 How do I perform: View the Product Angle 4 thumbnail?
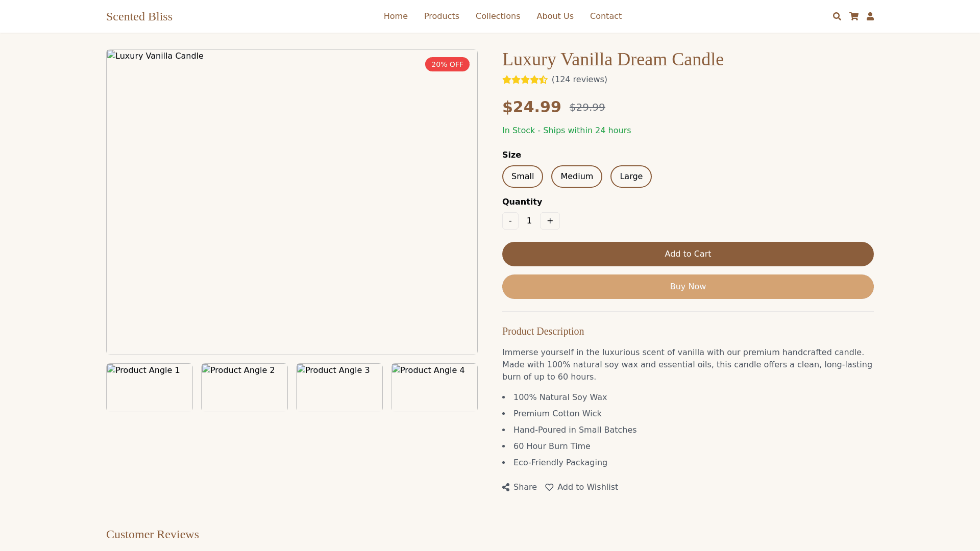click(434, 388)
